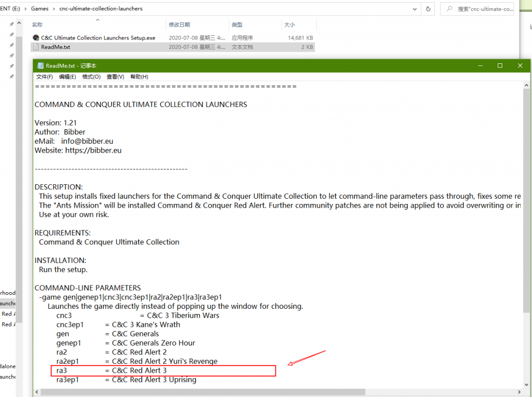This screenshot has width=532, height=397.
Task: Click the '-game gen|genep1|cnc3...' parameter line
Action: tap(130, 297)
